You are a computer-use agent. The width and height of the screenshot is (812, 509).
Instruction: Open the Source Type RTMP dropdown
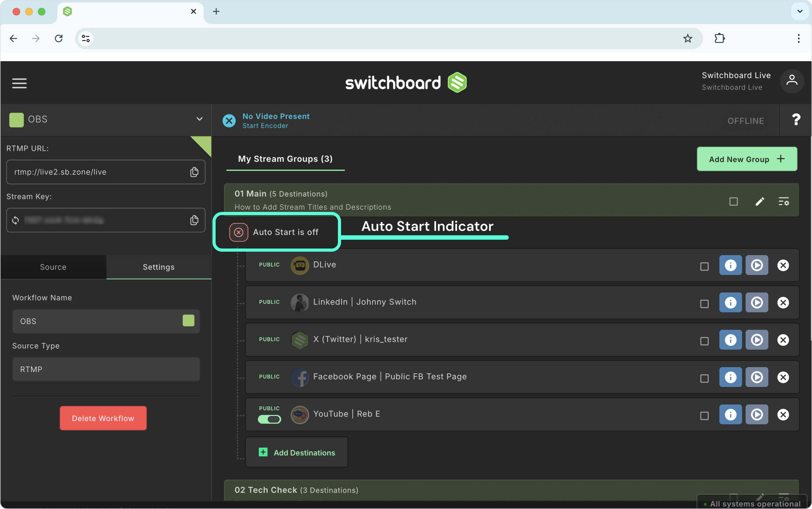click(x=106, y=369)
